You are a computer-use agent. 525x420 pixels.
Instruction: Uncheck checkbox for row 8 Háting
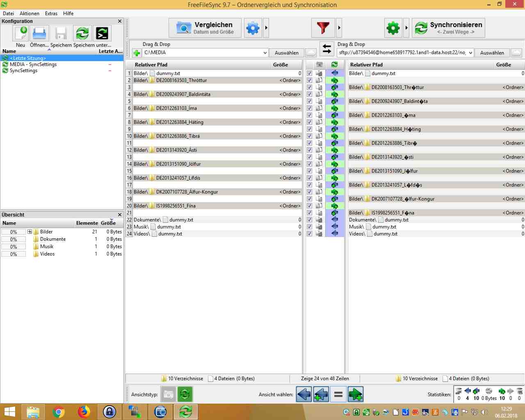point(310,122)
